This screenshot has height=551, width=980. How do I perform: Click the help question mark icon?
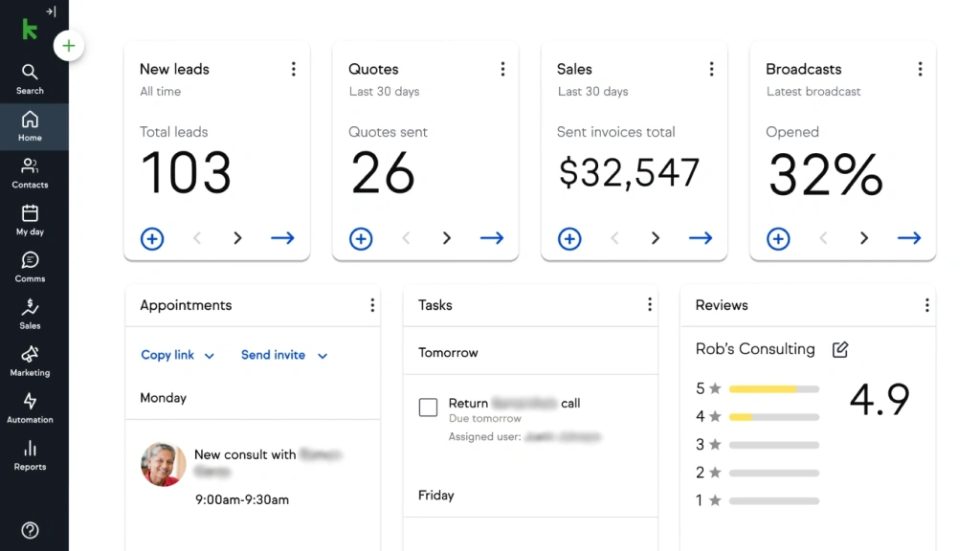tap(30, 530)
